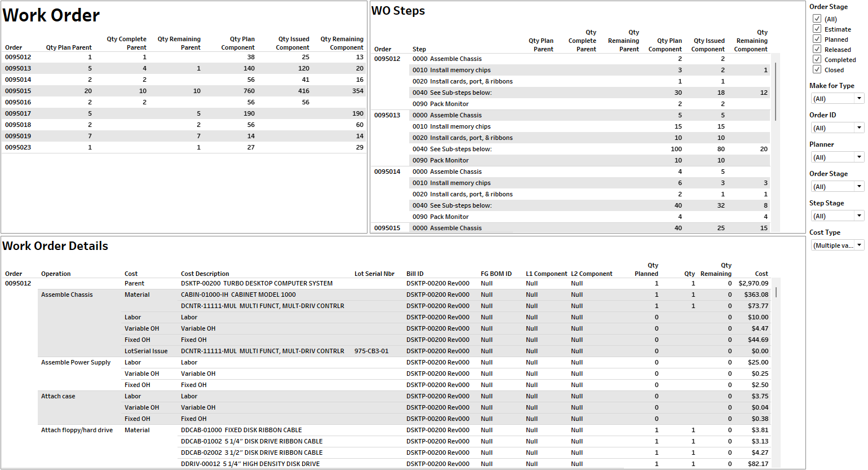868x470 pixels.
Task: Uncheck the Estimate checkbox
Action: coord(817,29)
